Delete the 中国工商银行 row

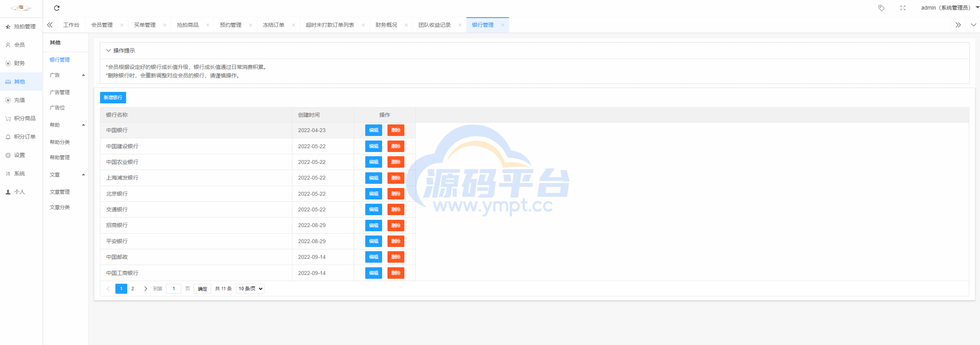point(396,273)
